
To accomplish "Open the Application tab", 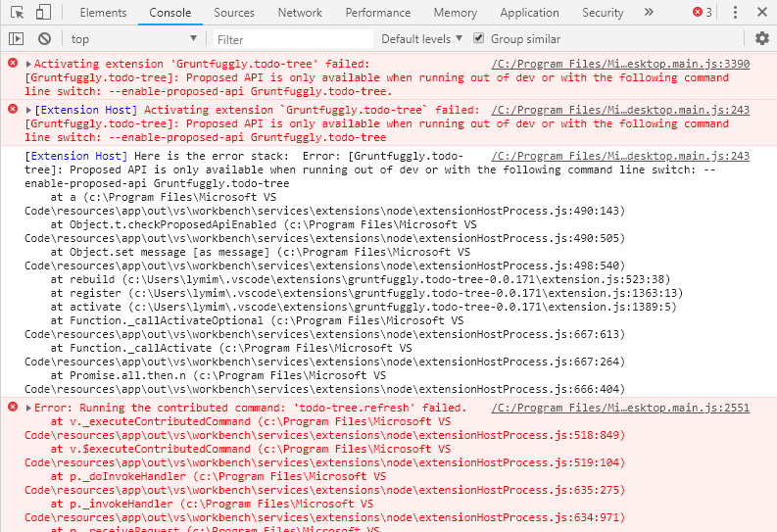I will (529, 13).
